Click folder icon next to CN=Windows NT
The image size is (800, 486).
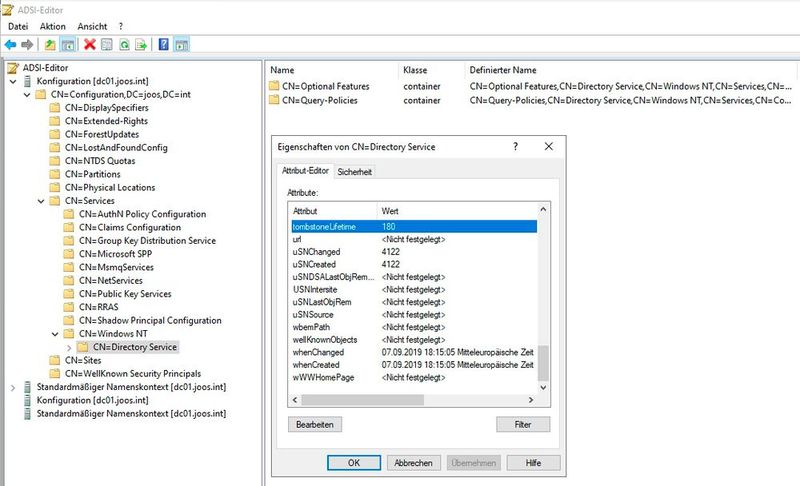[x=69, y=334]
